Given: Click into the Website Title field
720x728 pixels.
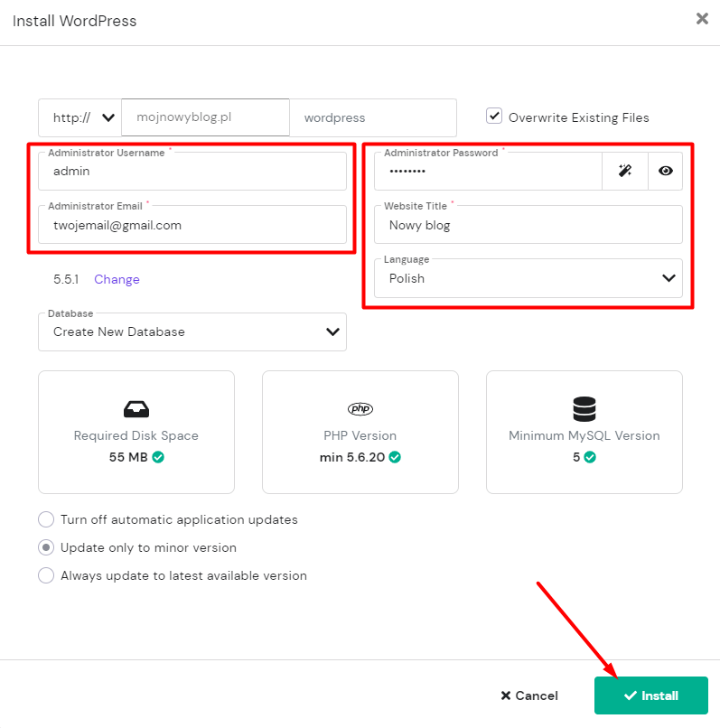Looking at the screenshot, I should (x=528, y=226).
